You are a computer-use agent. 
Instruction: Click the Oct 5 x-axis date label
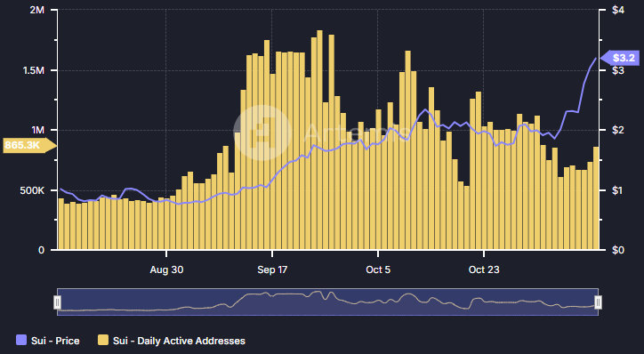tap(378, 270)
